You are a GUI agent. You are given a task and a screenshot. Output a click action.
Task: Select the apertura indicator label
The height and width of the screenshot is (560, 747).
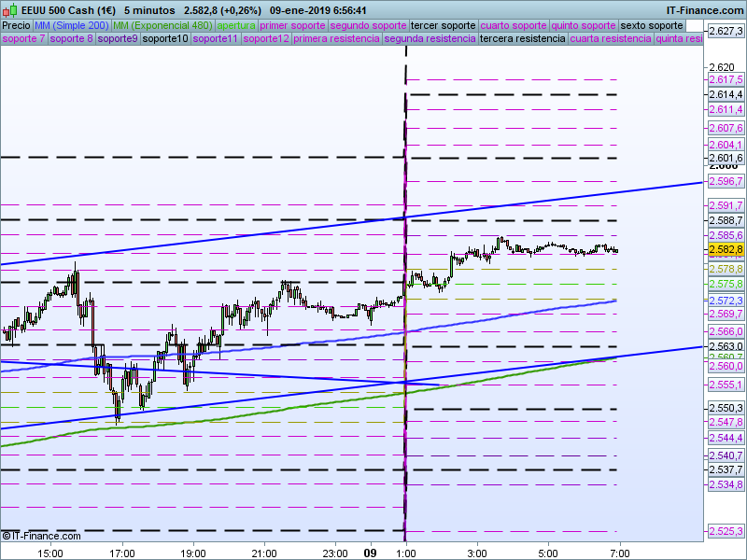pyautogui.click(x=236, y=26)
